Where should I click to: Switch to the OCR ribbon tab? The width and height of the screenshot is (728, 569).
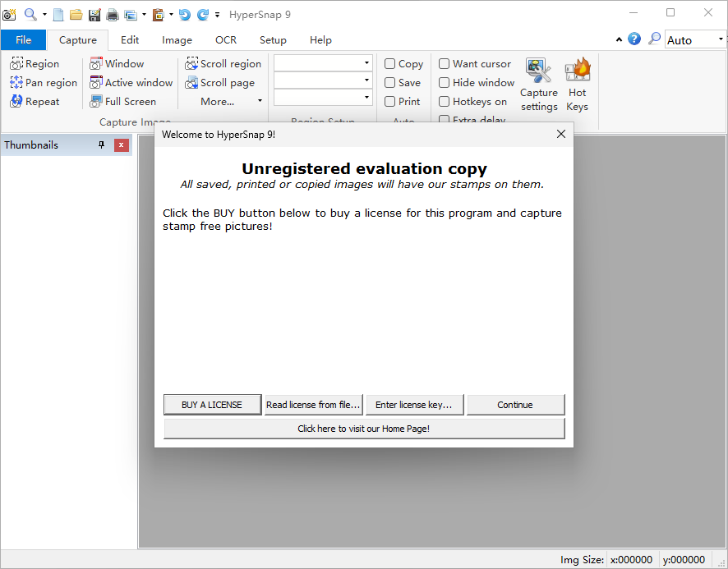[225, 40]
